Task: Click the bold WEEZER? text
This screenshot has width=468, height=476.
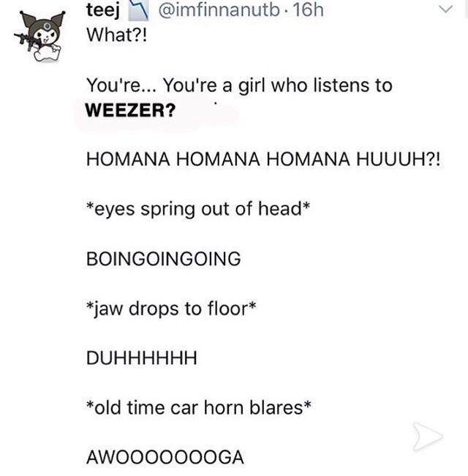Action: pyautogui.click(x=130, y=110)
